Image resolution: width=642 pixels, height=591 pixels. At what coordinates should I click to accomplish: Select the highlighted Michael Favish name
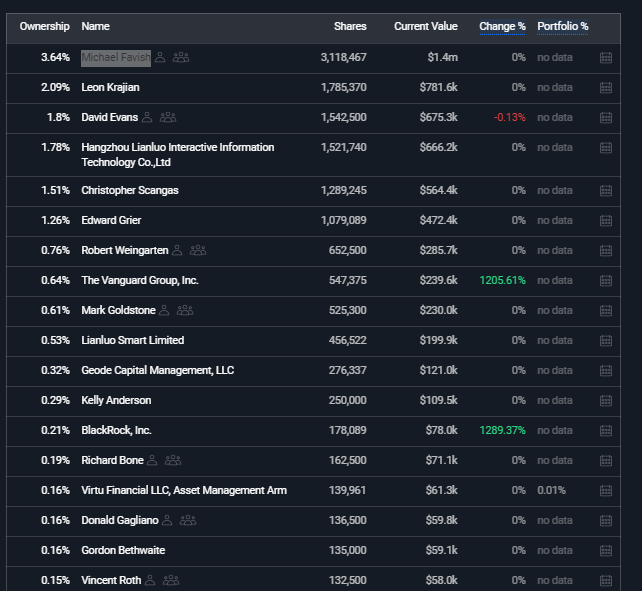point(116,58)
